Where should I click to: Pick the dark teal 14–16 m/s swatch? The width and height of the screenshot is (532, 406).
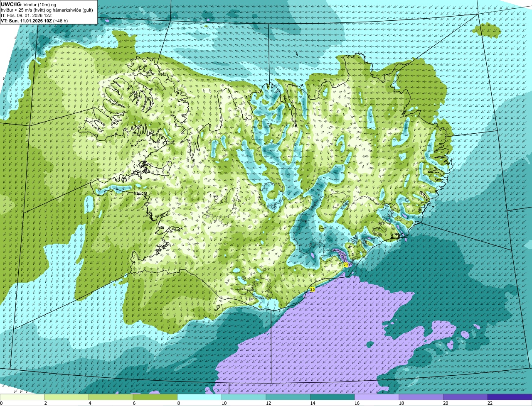[332, 397]
